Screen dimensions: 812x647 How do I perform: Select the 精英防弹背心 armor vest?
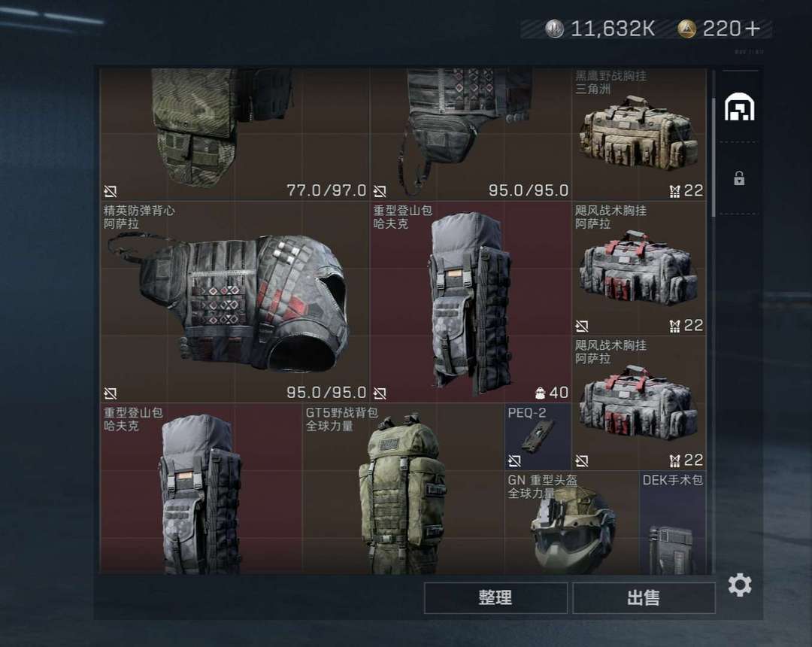(235, 302)
